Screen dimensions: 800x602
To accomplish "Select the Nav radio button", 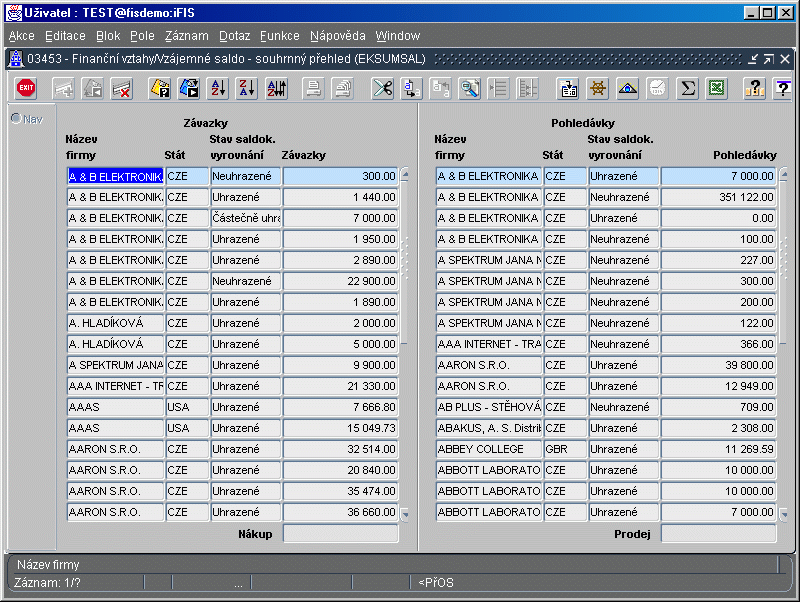I will [16, 119].
